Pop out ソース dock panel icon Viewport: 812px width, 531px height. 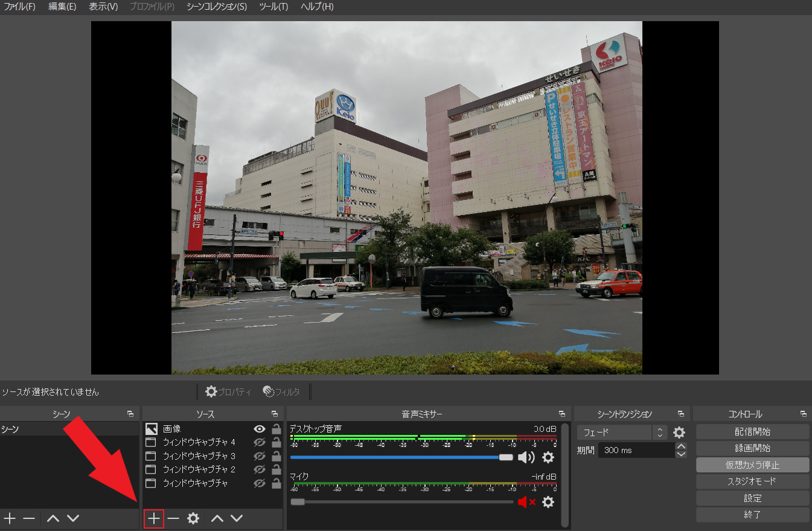pyautogui.click(x=275, y=414)
